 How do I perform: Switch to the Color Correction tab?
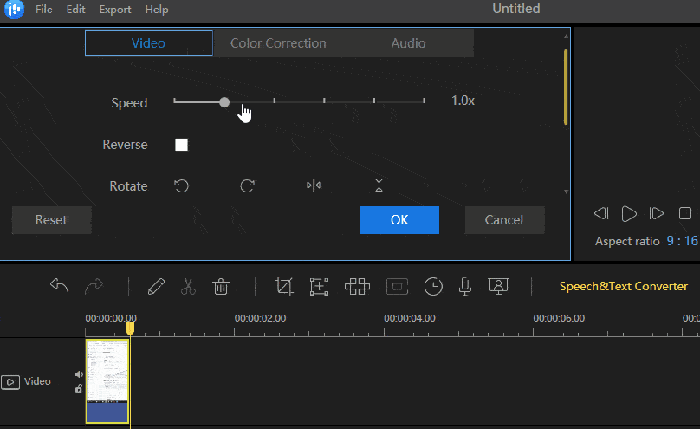(x=278, y=43)
